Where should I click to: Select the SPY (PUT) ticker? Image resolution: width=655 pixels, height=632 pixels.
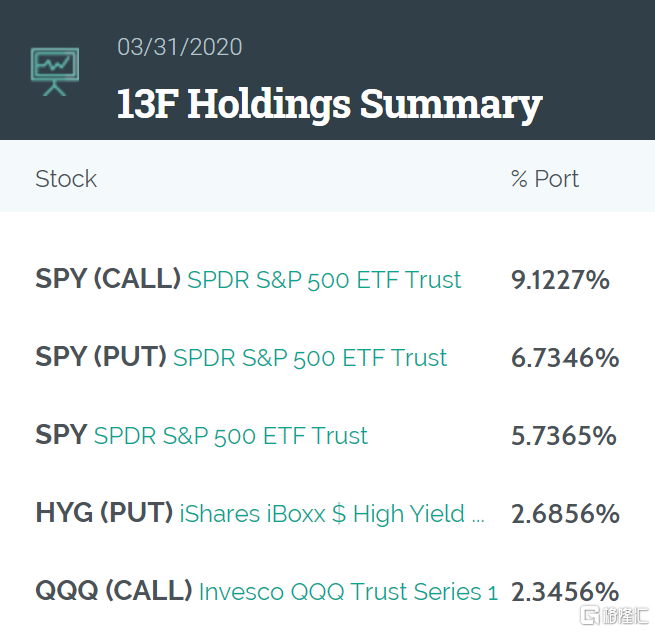tap(101, 357)
